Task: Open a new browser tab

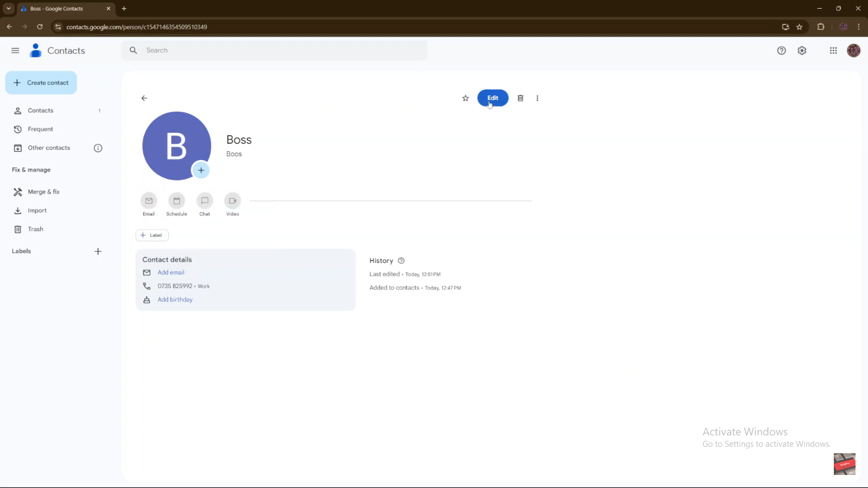Action: [124, 9]
